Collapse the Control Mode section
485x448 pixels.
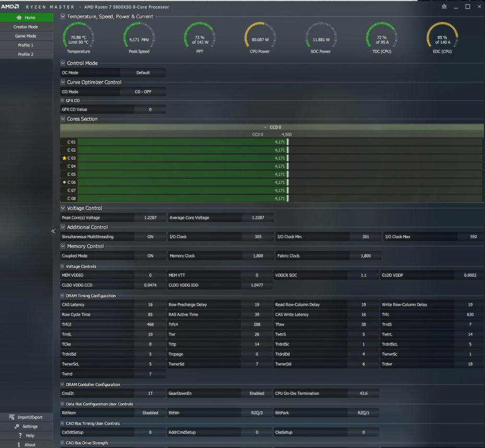[63, 63]
